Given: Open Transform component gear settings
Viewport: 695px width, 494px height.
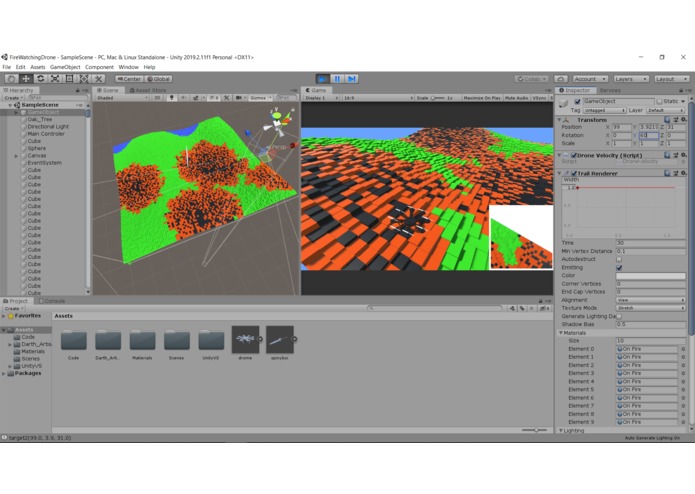Looking at the screenshot, I should coord(683,120).
